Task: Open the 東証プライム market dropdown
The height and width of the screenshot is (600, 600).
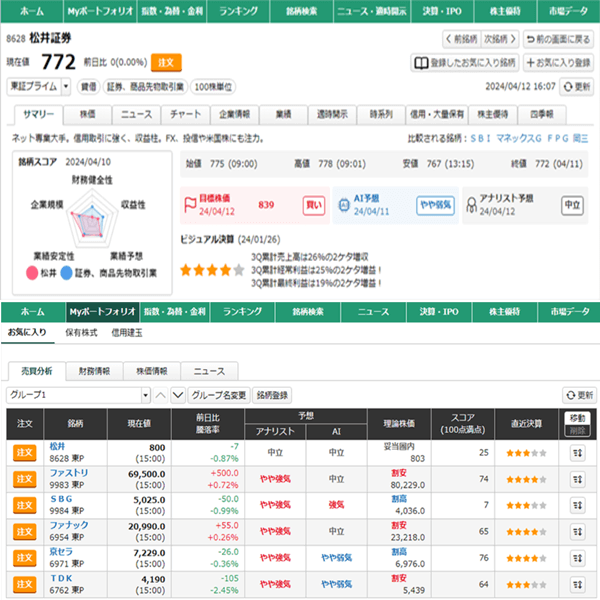Action: (39, 87)
